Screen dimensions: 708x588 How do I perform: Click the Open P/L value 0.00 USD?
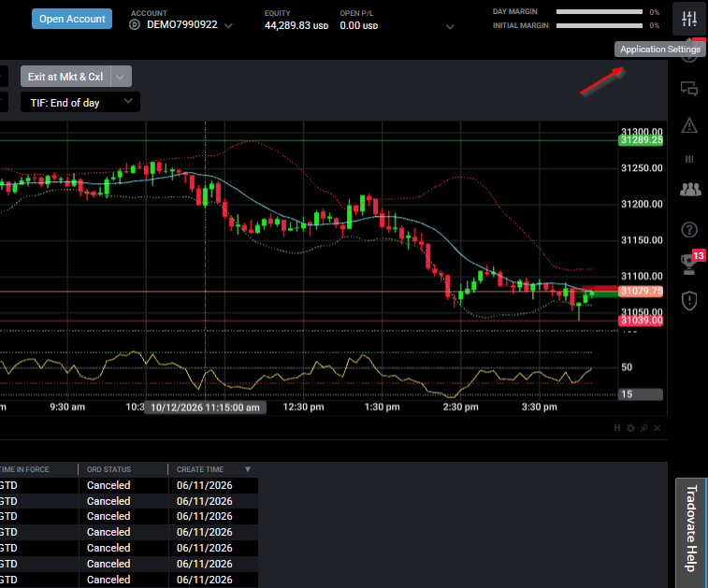359,26
